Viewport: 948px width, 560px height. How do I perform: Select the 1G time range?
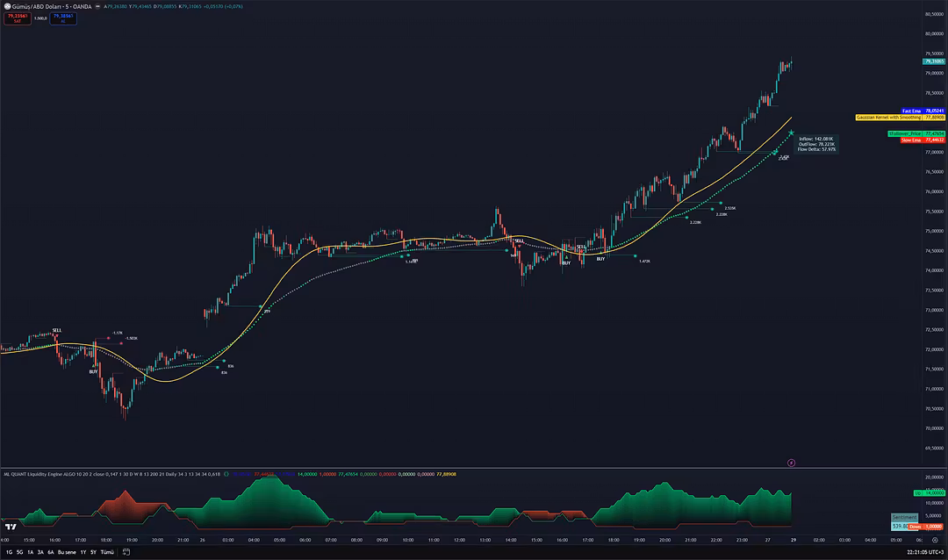coord(9,552)
